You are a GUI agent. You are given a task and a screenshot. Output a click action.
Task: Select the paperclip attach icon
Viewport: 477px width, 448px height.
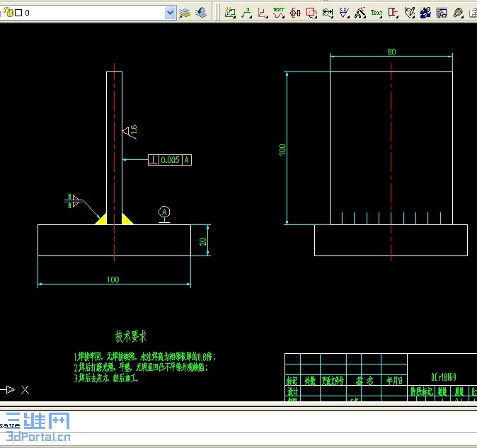458,13
